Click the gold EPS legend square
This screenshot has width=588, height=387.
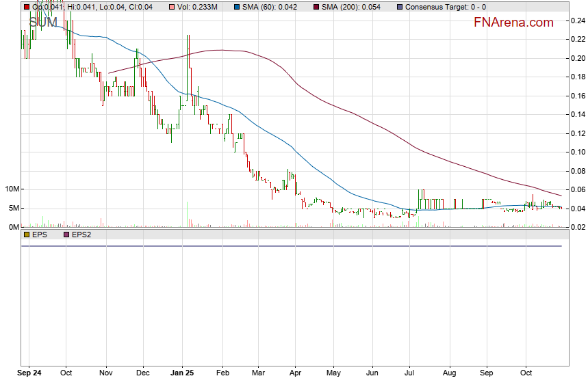27,235
